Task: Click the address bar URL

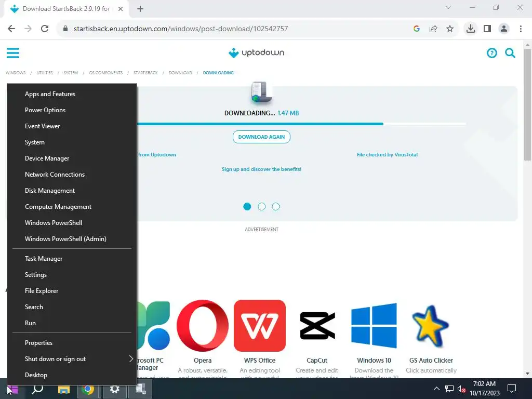Action: point(181,29)
